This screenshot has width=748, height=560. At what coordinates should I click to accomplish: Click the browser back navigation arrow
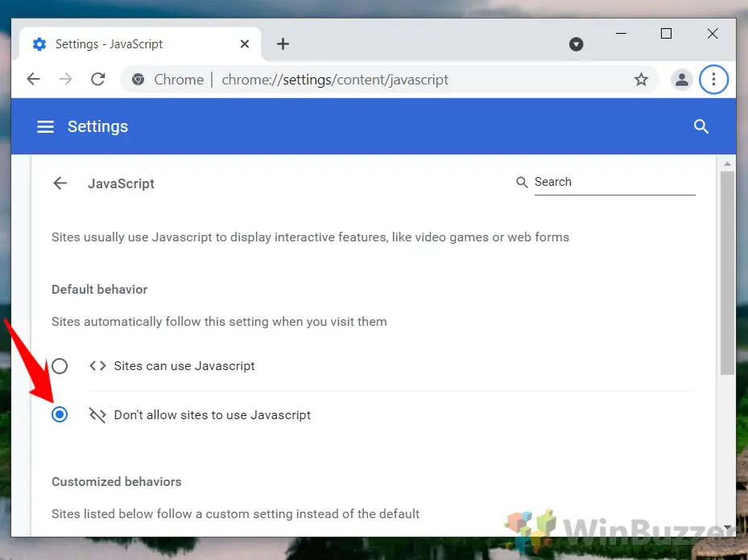click(33, 79)
